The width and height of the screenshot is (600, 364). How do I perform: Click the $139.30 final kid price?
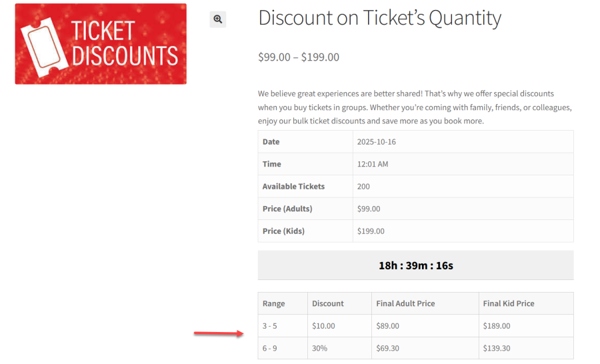pyautogui.click(x=497, y=348)
